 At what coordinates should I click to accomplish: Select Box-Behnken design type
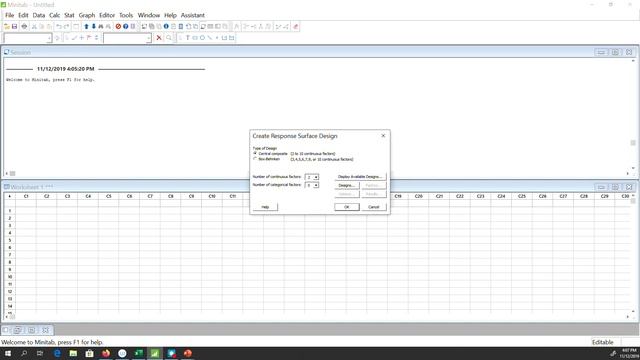(x=255, y=159)
